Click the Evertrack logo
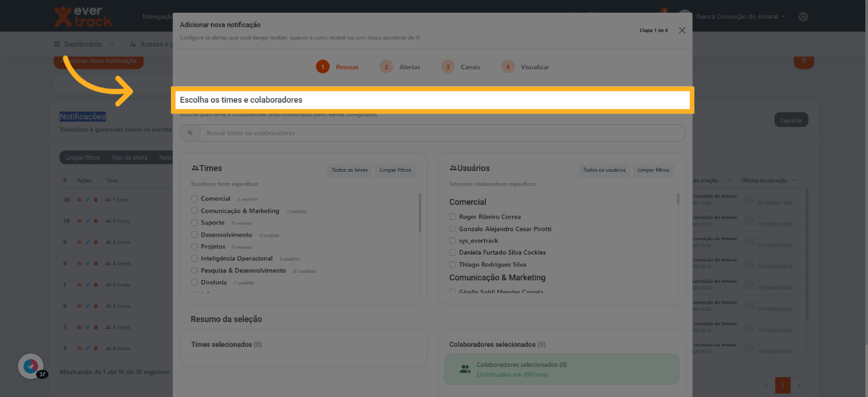This screenshot has width=868, height=397. pos(83,17)
